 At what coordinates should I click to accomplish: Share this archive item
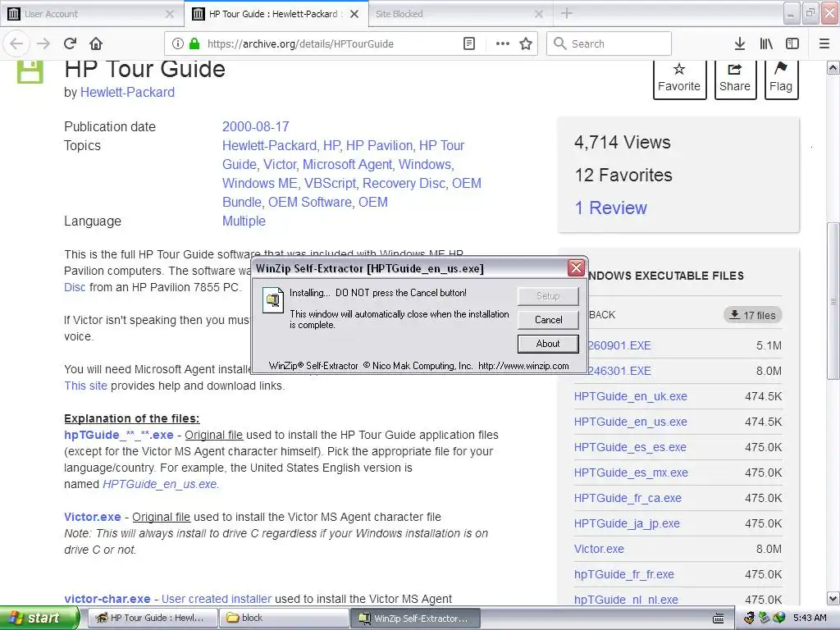tap(735, 78)
